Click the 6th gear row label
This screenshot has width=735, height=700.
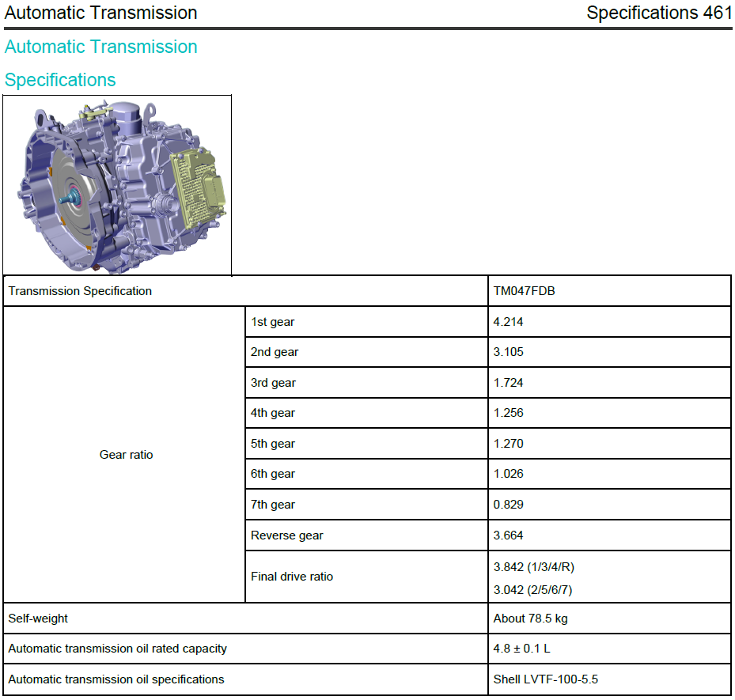tap(273, 474)
